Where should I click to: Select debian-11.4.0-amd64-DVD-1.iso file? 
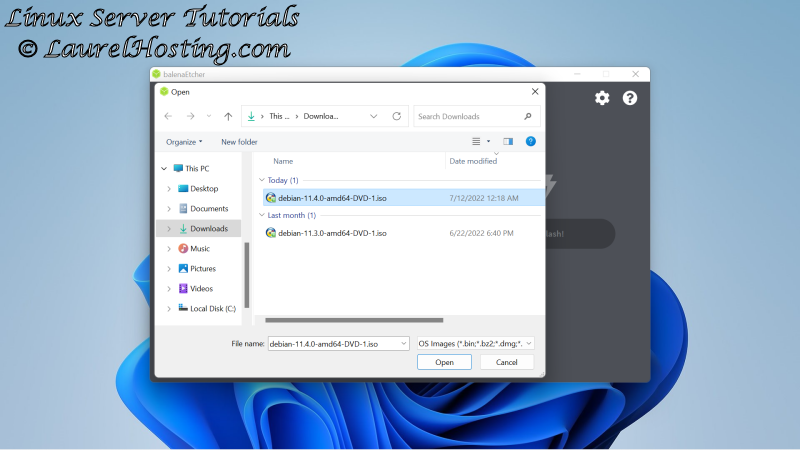(404, 197)
